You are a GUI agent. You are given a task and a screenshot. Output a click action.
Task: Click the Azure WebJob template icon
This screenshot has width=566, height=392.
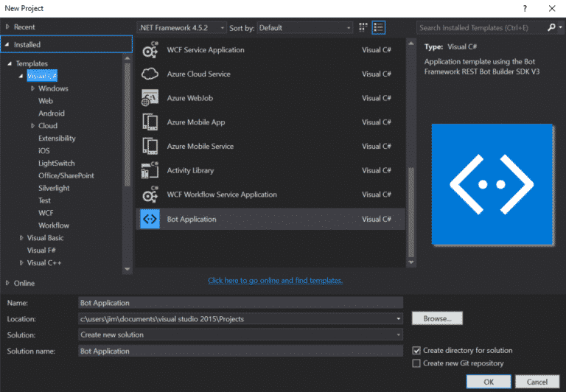pyautogui.click(x=150, y=98)
